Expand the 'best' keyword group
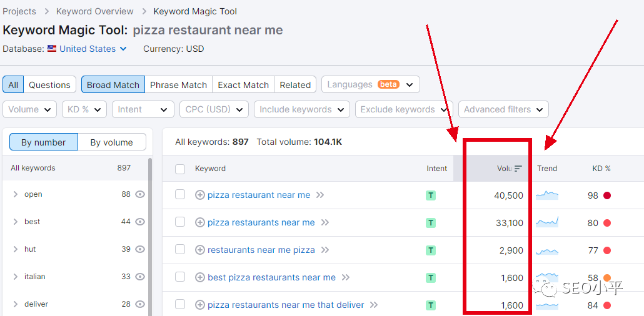The image size is (644, 316). [x=16, y=222]
